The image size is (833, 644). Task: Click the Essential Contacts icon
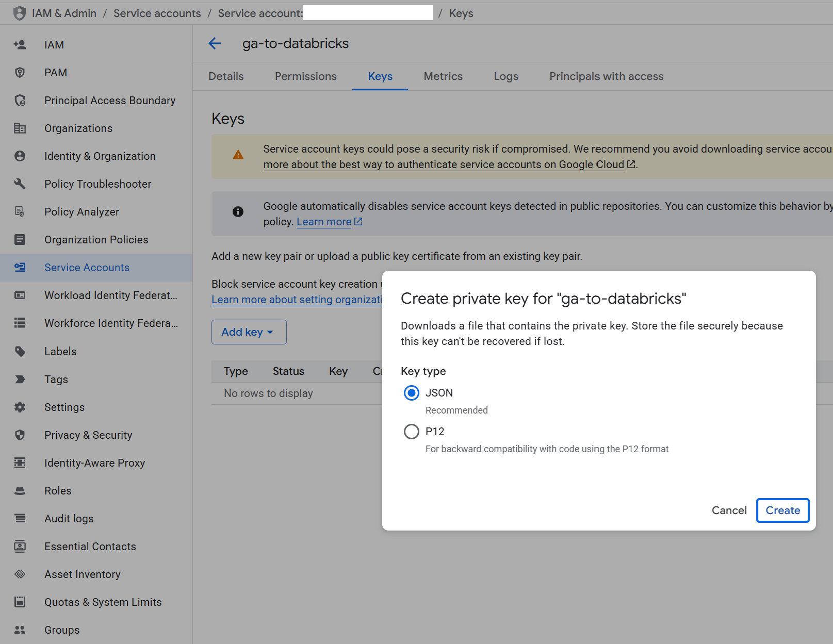20,547
